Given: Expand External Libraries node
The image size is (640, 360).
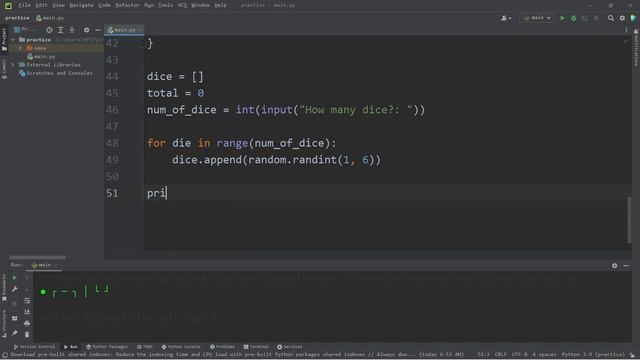Looking at the screenshot, I should coord(13,65).
